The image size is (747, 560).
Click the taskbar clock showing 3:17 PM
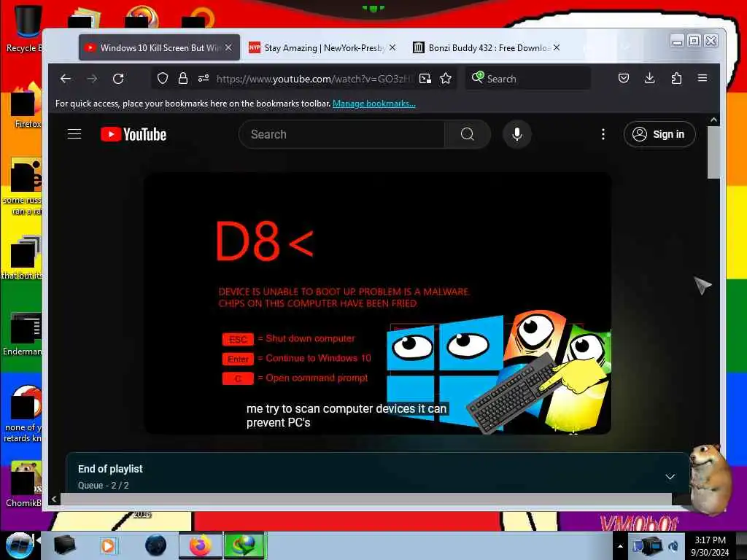coord(710,546)
